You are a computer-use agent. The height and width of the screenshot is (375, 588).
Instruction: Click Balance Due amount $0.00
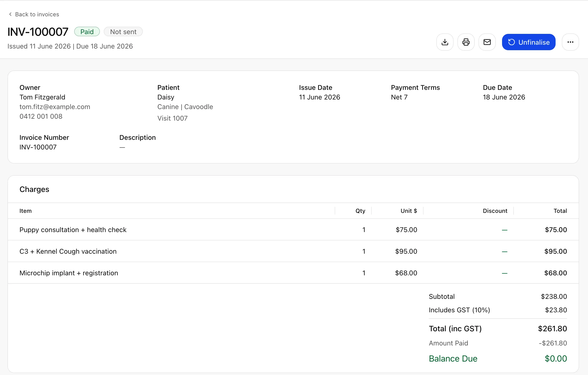tap(556, 359)
